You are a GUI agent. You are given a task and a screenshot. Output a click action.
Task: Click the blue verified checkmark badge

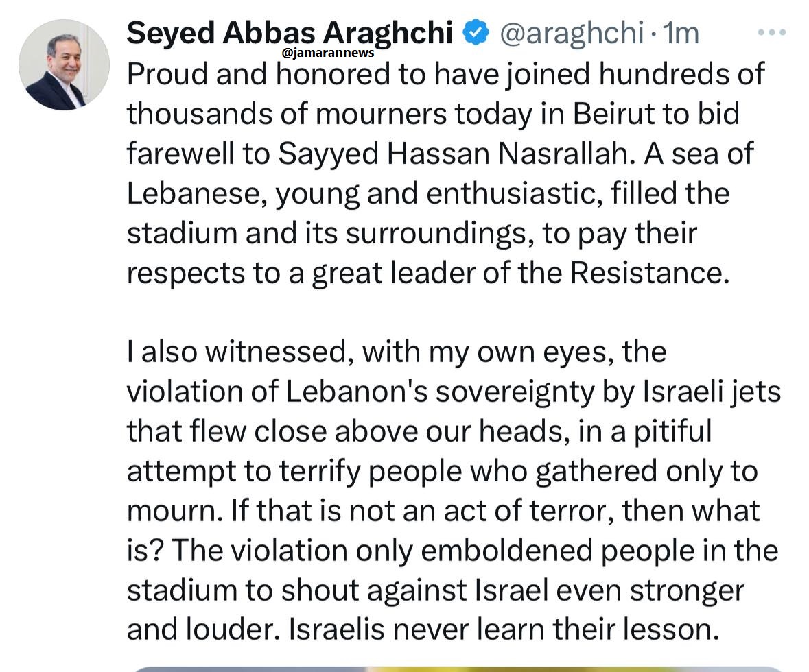click(476, 32)
